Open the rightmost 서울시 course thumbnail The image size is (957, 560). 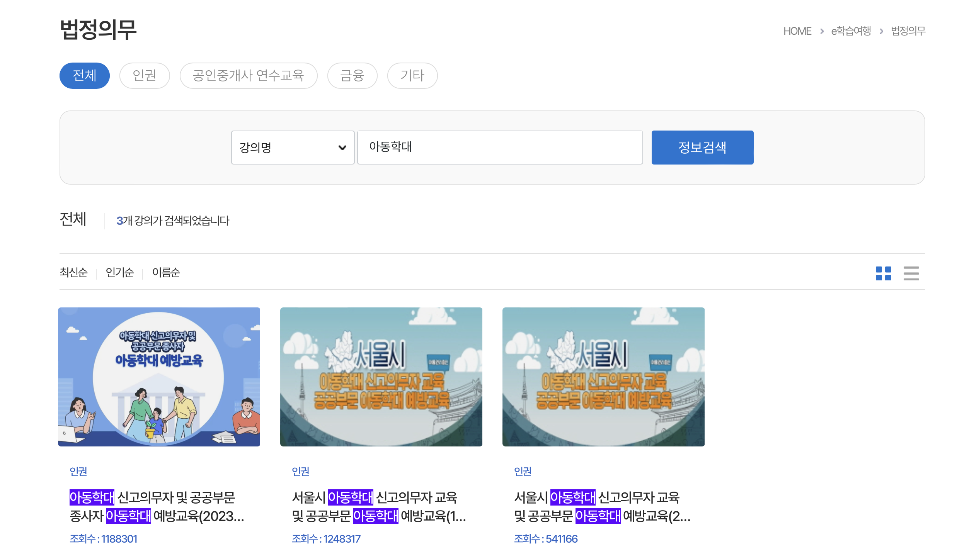[603, 377]
